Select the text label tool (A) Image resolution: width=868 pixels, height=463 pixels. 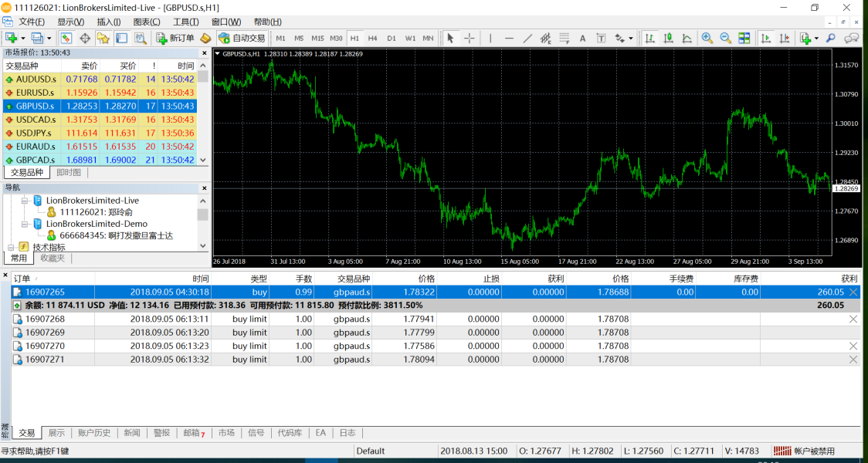click(x=582, y=38)
